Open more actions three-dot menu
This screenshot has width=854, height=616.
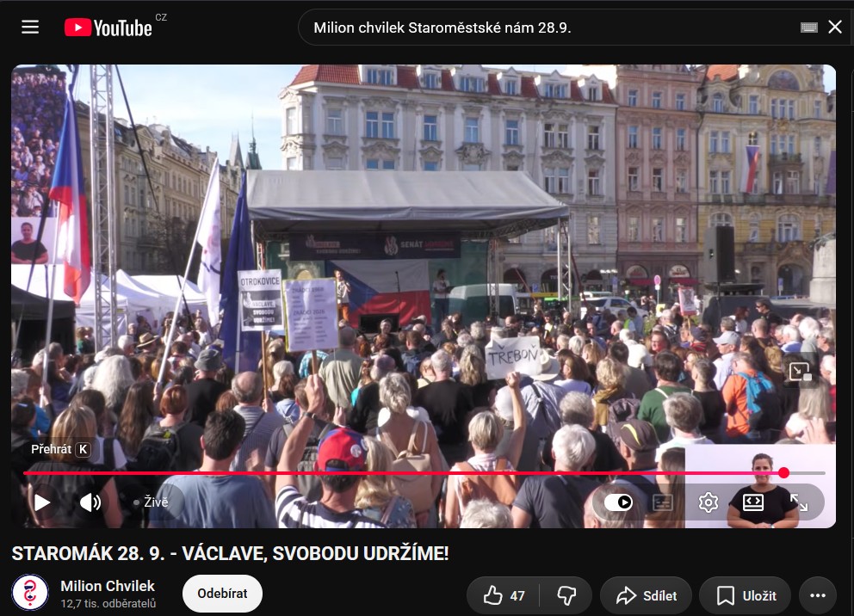[818, 596]
